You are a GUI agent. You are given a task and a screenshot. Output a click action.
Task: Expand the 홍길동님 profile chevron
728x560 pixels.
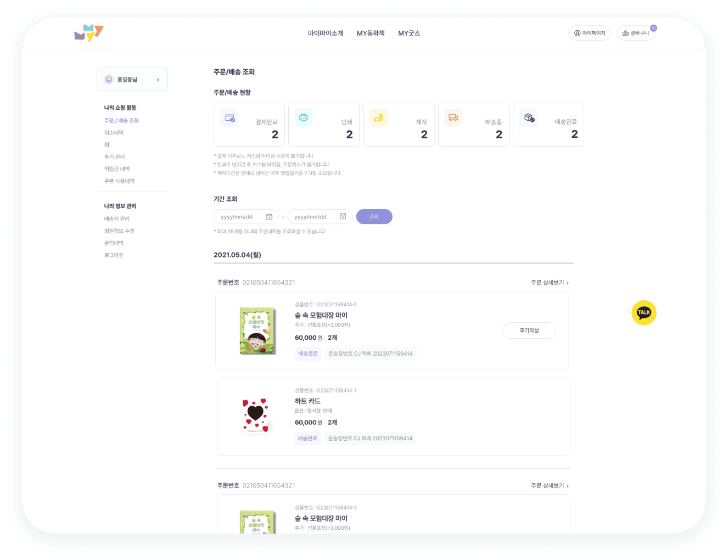point(158,80)
